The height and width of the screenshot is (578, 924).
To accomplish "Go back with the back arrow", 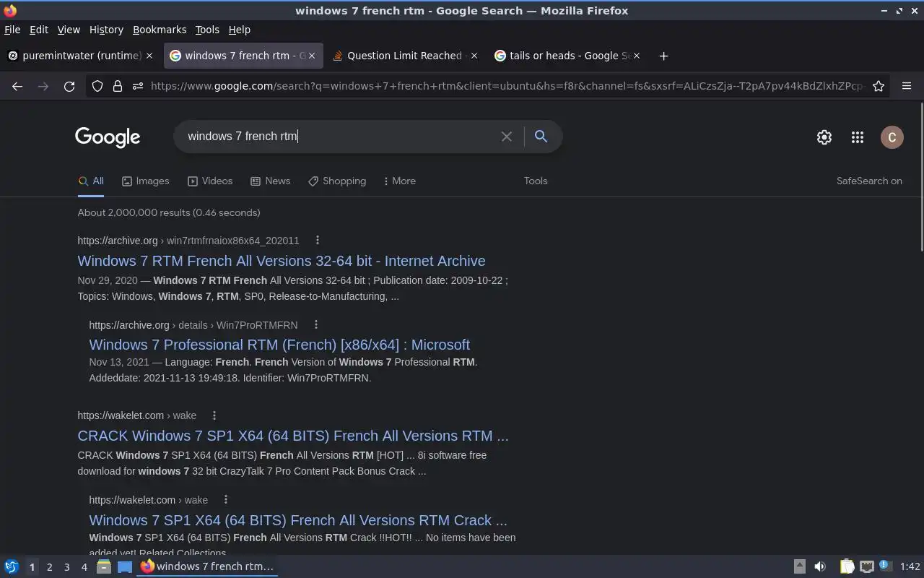I will pos(17,86).
